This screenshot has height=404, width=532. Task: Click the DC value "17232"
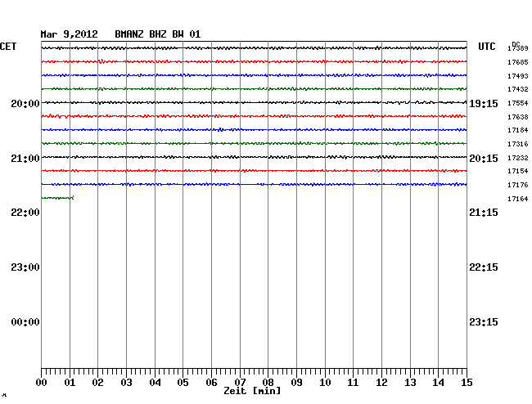pyautogui.click(x=518, y=158)
